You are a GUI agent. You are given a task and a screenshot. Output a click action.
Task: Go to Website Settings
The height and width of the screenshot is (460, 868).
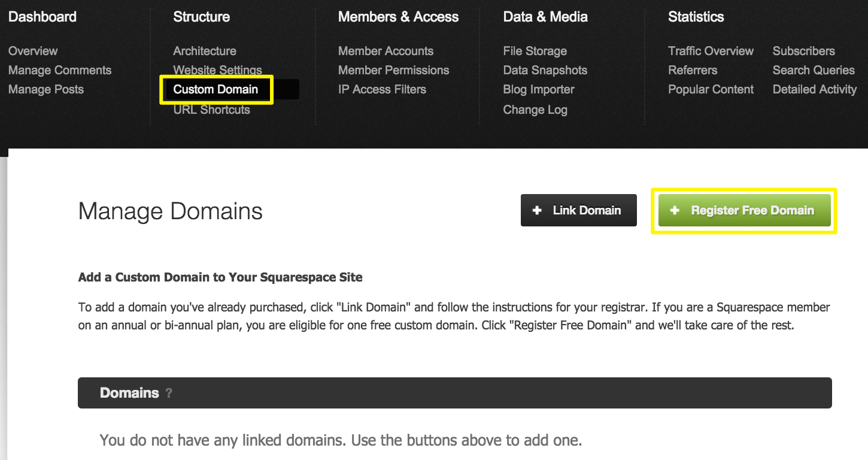[217, 70]
